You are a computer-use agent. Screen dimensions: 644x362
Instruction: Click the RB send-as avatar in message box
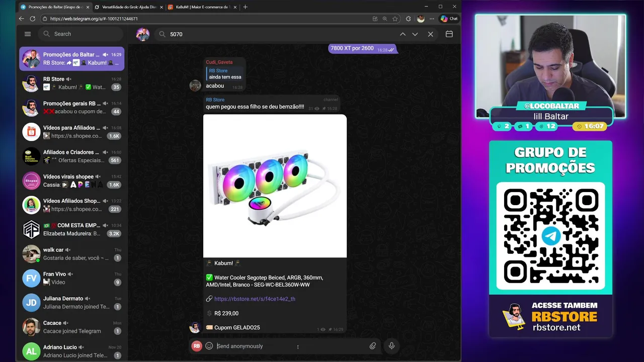tap(197, 346)
